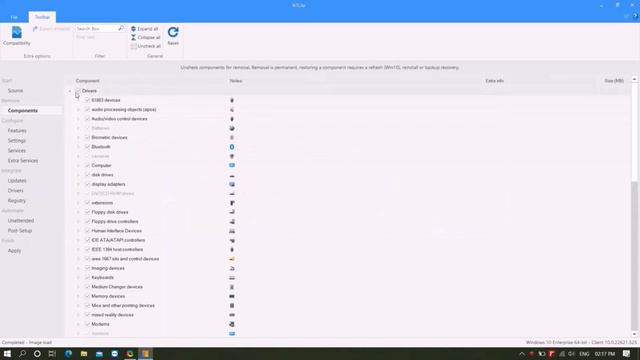
Task: Click the search magnifier icon
Action: click(x=121, y=28)
